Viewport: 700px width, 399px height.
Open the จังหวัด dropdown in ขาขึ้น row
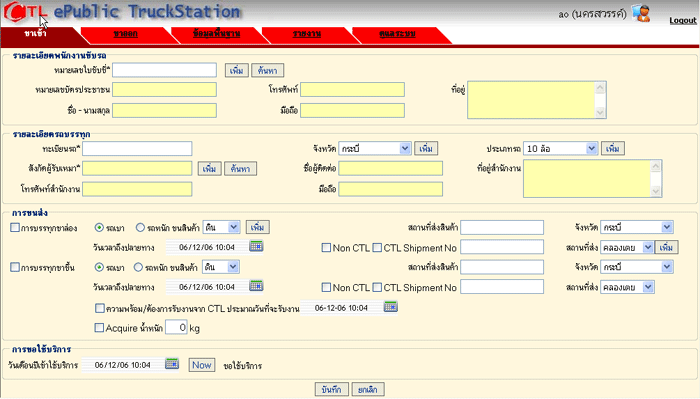(637, 267)
